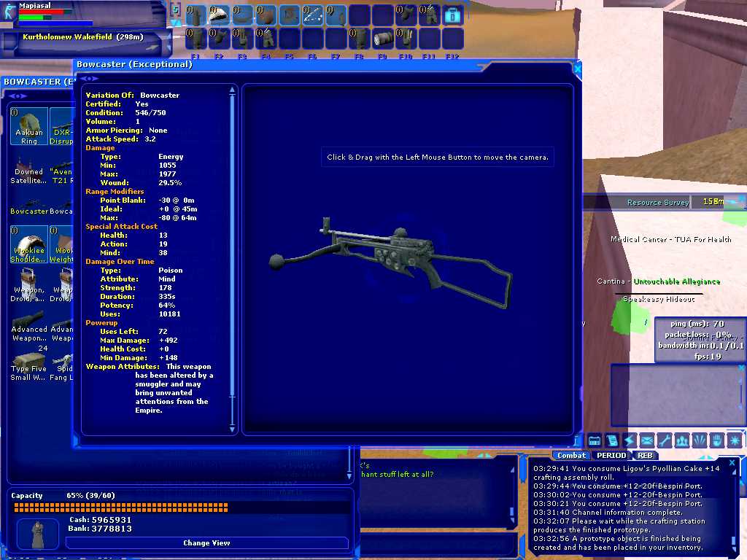Viewport: 747px width, 560px height.
Task: Select bottom-row F4 armor item slot
Action: pyautogui.click(x=266, y=39)
